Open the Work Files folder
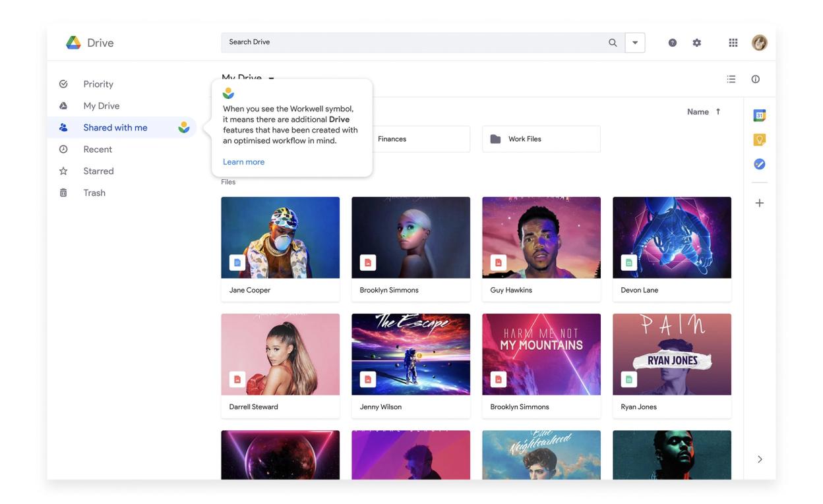This screenshot has width=823, height=504. [x=541, y=139]
